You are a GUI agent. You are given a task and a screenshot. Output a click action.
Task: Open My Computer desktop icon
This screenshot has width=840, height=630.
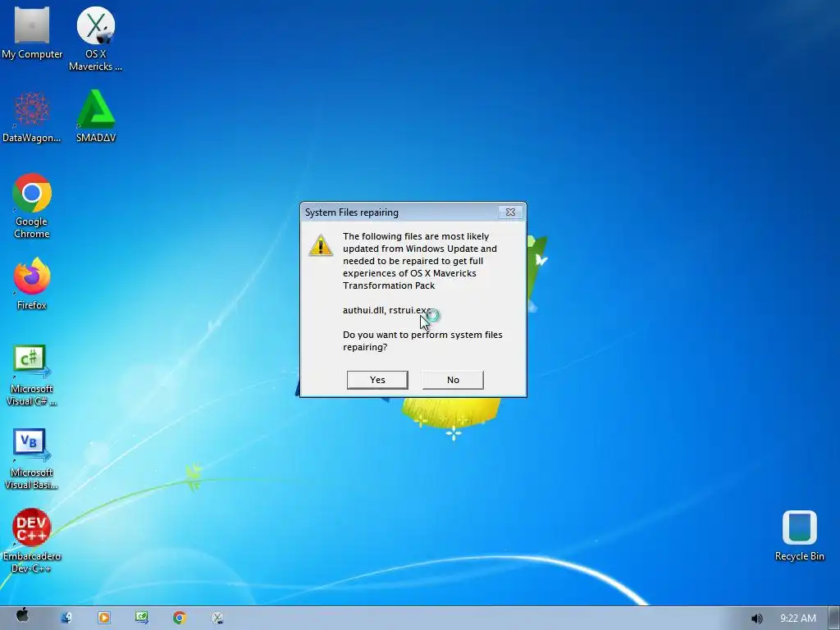(32, 32)
